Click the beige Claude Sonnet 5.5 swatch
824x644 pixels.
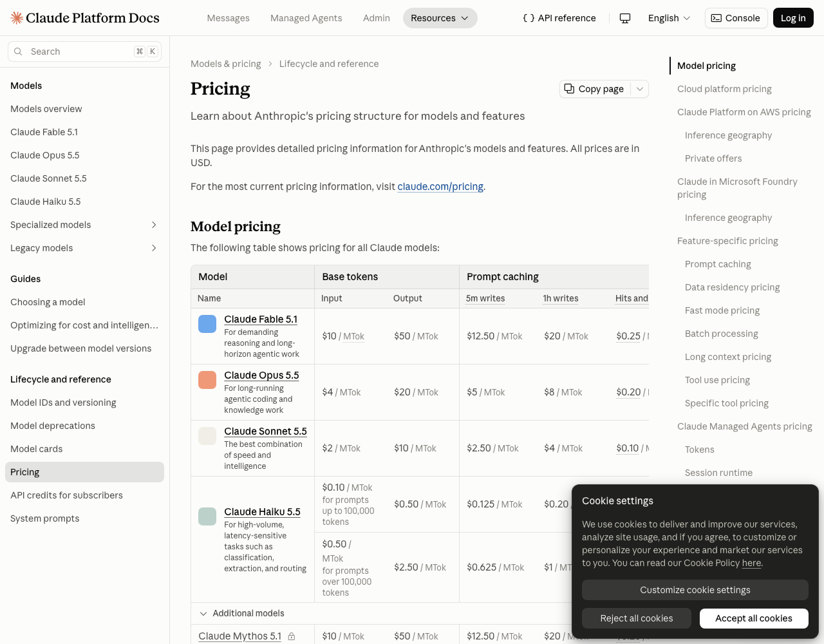pos(207,436)
